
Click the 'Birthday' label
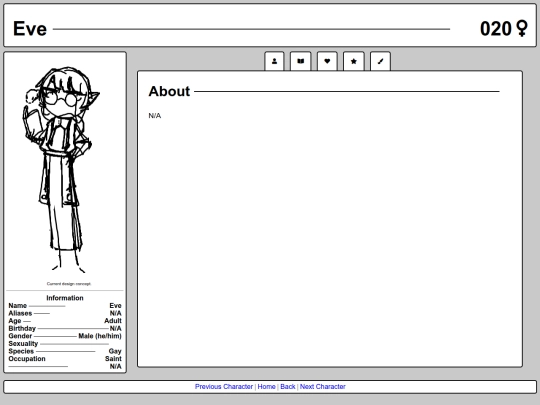click(22, 328)
